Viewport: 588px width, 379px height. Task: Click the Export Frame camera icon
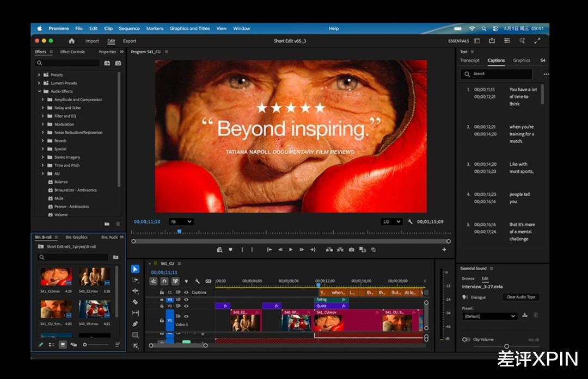[x=352, y=250]
